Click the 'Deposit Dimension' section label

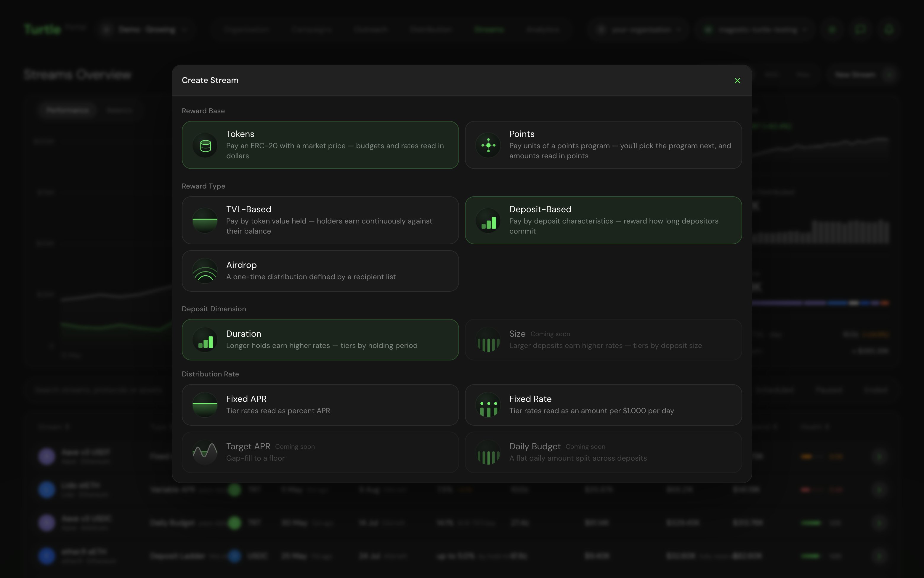214,309
